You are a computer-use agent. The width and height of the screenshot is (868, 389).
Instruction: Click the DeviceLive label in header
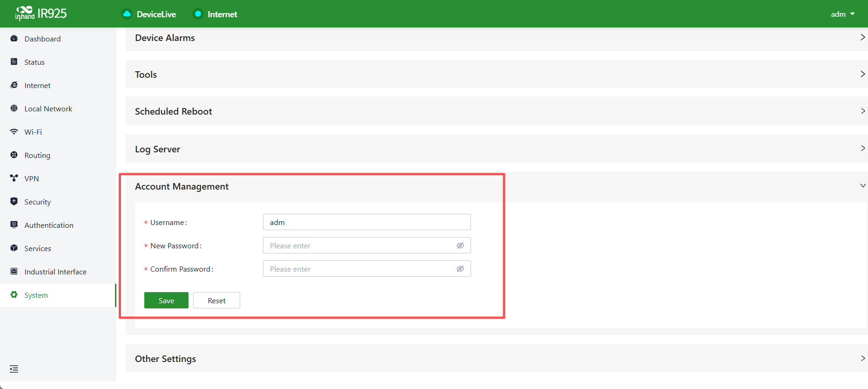pyautogui.click(x=156, y=14)
